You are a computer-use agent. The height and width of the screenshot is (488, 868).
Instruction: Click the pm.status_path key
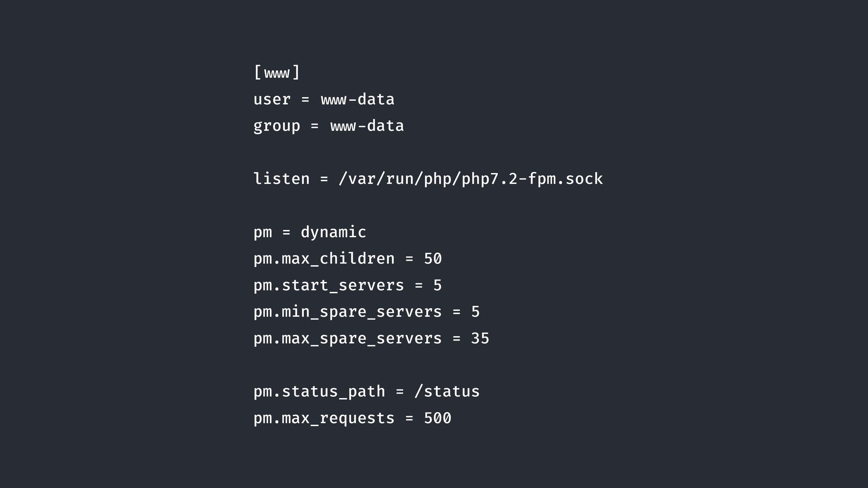(x=319, y=392)
